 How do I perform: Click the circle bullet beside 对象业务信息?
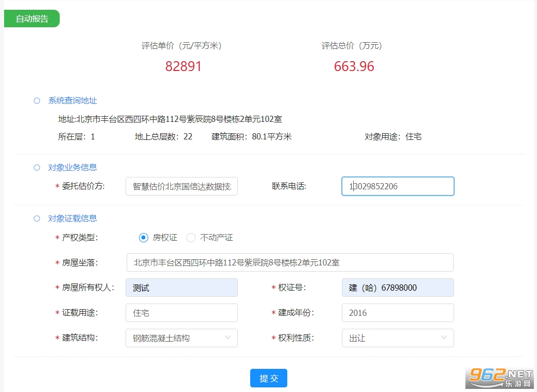click(x=37, y=167)
